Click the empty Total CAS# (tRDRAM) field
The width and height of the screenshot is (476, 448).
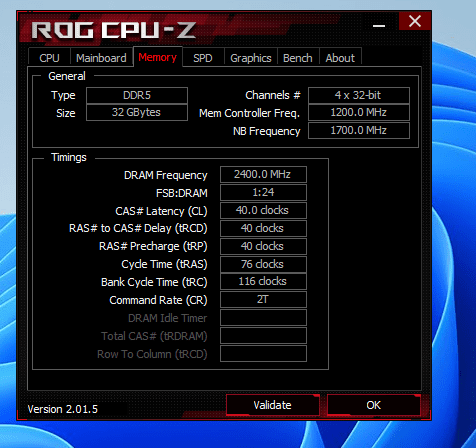click(263, 336)
